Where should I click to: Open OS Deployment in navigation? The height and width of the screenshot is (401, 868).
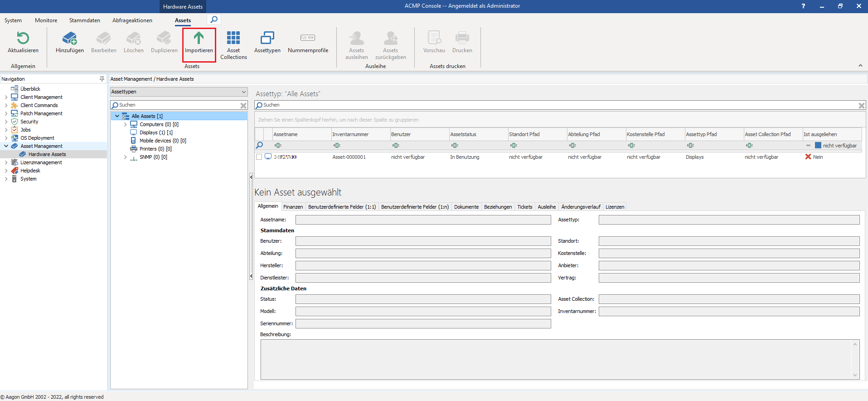tap(37, 138)
